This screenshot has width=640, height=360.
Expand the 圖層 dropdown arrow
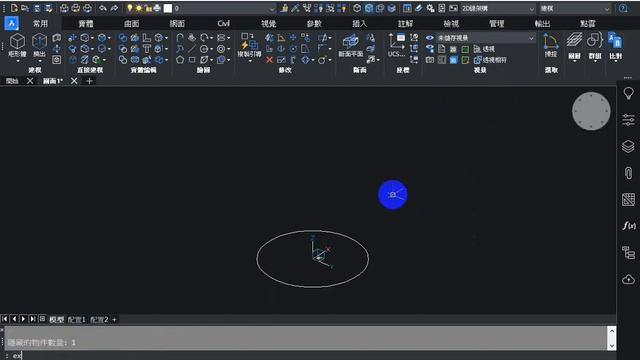point(574,61)
